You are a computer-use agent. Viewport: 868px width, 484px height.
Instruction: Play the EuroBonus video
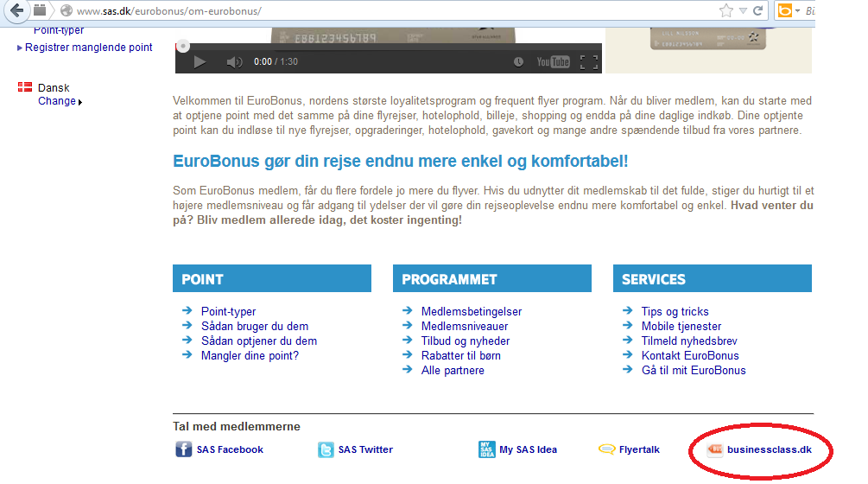[200, 62]
